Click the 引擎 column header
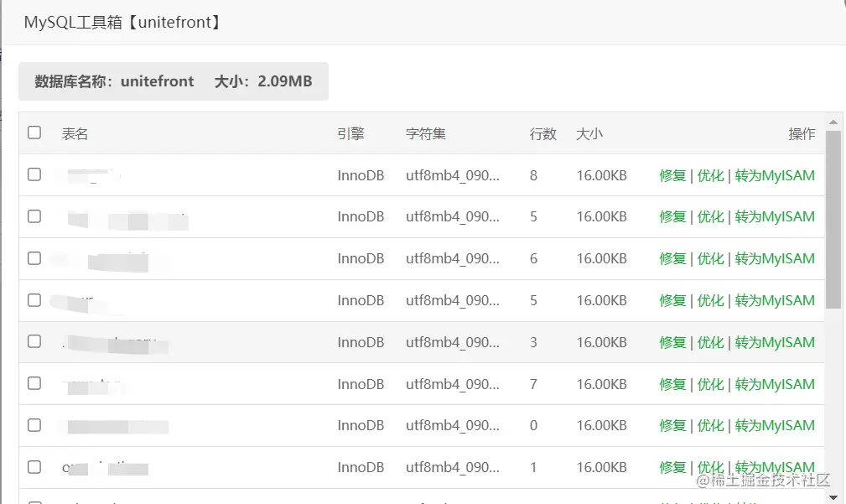Image resolution: width=846 pixels, height=504 pixels. click(x=350, y=134)
